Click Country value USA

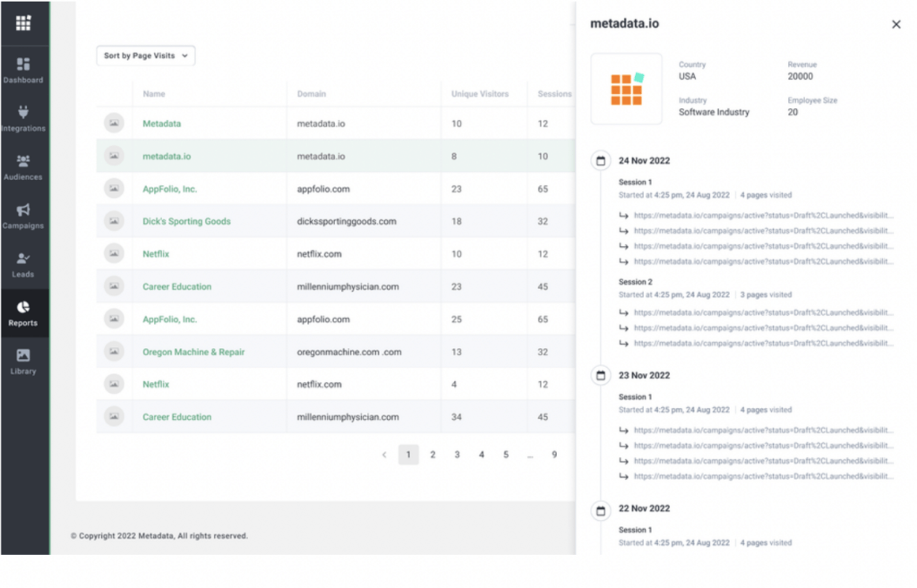tap(687, 77)
